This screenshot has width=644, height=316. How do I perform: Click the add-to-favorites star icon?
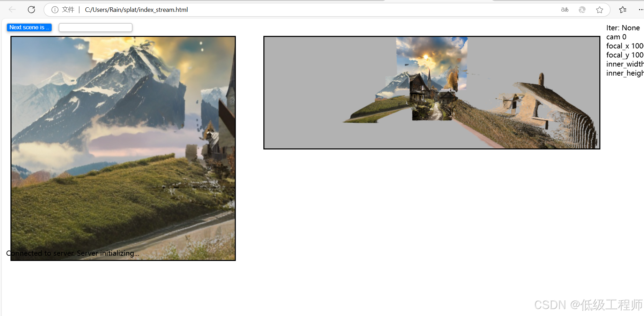click(600, 10)
